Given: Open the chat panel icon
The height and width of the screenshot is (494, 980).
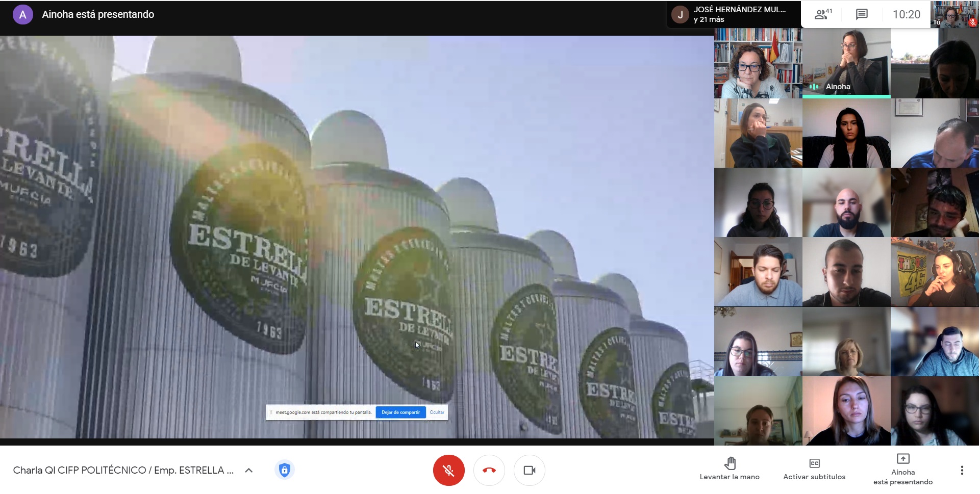Looking at the screenshot, I should (862, 14).
